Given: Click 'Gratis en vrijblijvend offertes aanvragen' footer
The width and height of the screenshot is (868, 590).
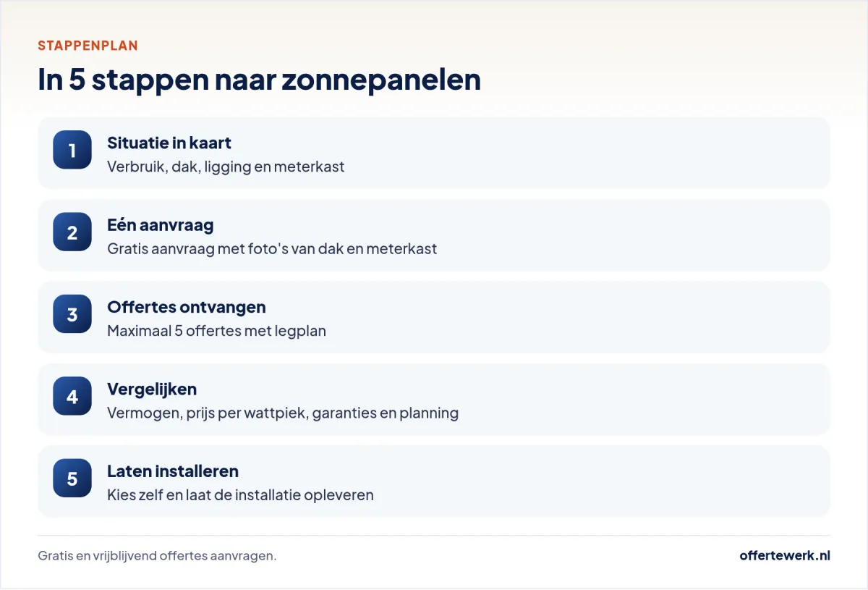Looking at the screenshot, I should coord(157,556).
